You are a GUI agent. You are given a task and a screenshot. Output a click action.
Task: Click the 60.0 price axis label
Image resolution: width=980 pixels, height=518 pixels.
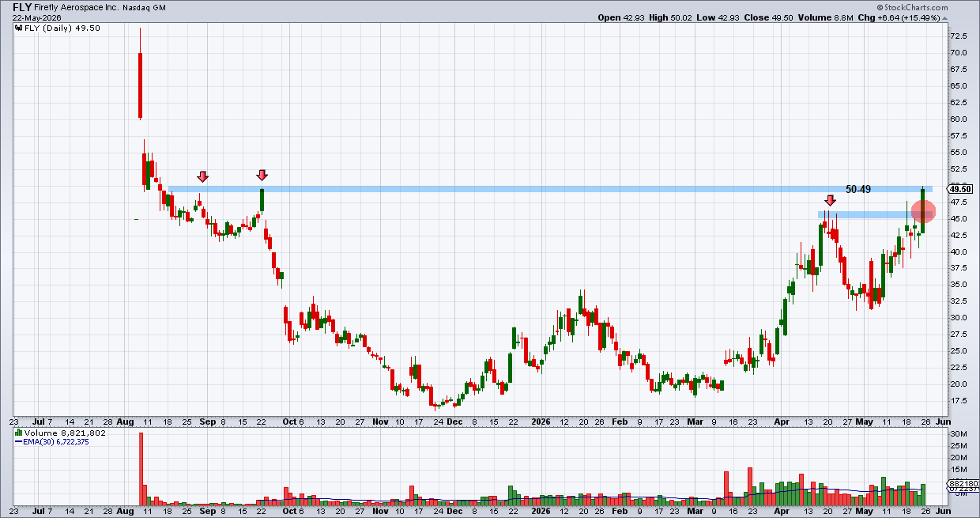pos(958,119)
